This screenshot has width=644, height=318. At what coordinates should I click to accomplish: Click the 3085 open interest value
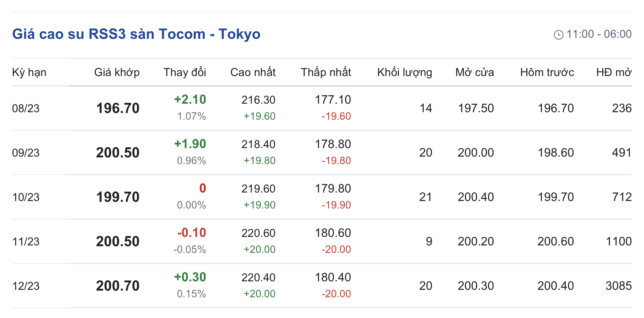(618, 286)
